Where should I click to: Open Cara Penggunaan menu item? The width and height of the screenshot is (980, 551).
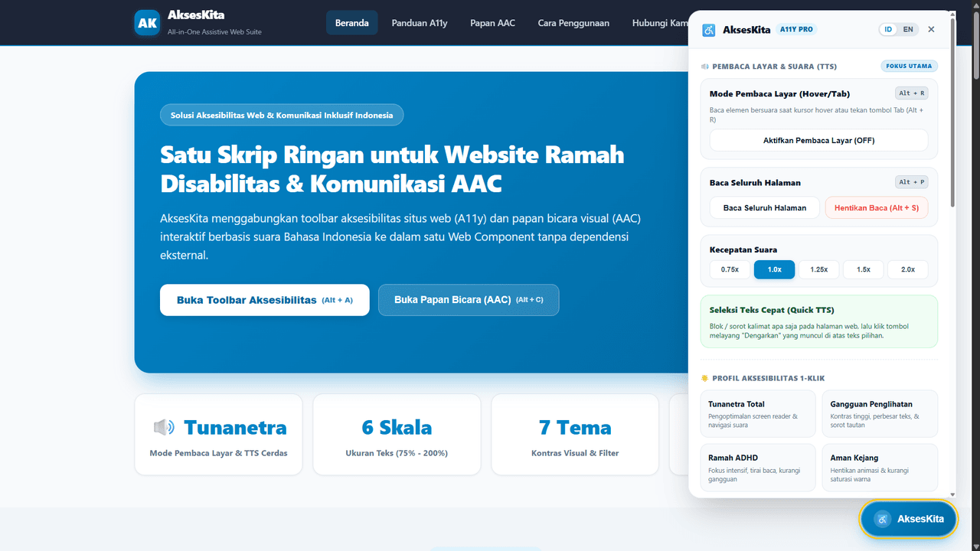point(573,23)
